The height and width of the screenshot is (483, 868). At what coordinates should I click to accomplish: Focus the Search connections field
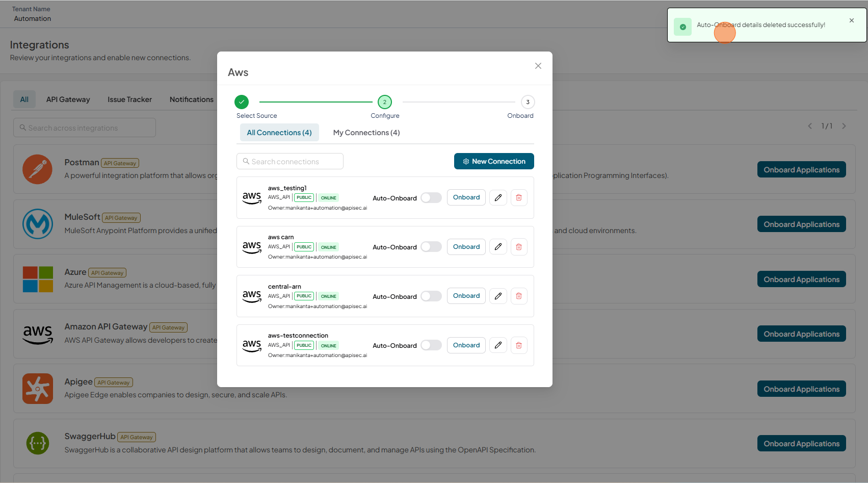(x=290, y=161)
